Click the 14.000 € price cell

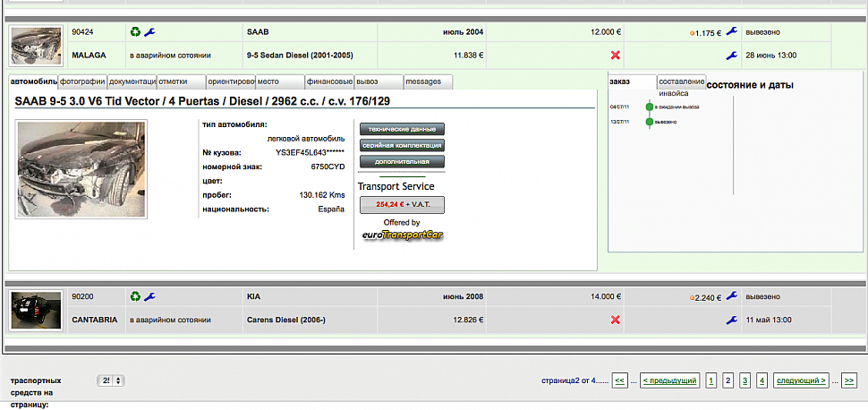coord(555,297)
